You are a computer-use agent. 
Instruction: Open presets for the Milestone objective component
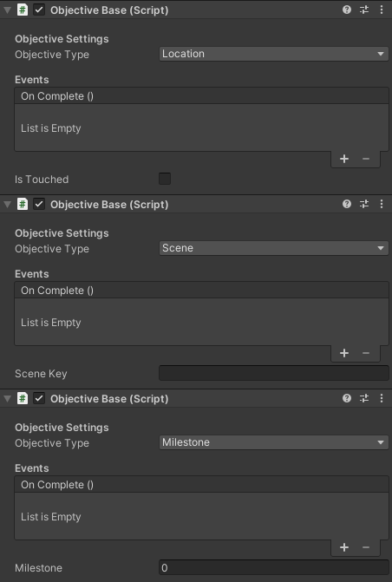(x=364, y=398)
